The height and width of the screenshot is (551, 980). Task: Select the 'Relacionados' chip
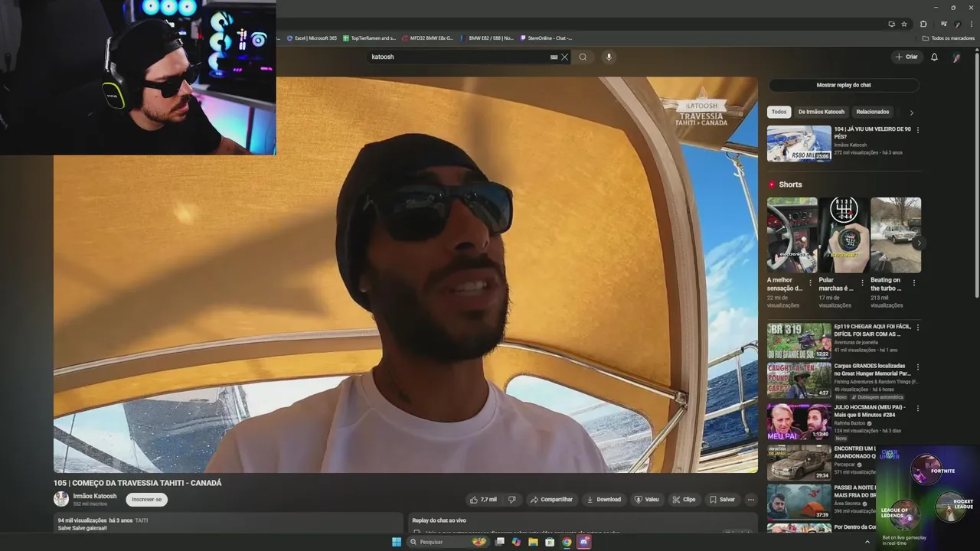pyautogui.click(x=873, y=112)
